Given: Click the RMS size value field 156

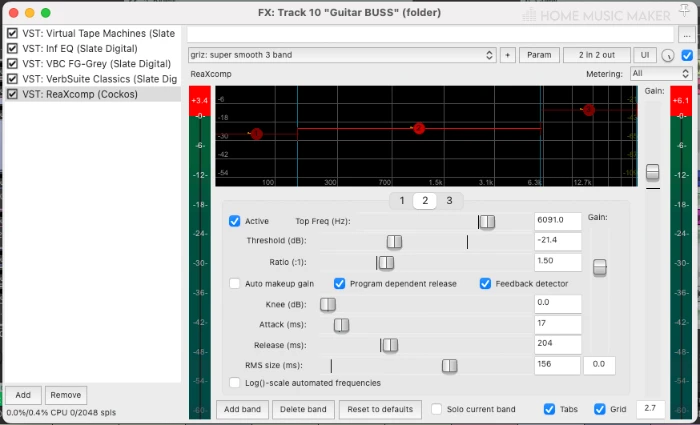Looking at the screenshot, I should point(557,365).
